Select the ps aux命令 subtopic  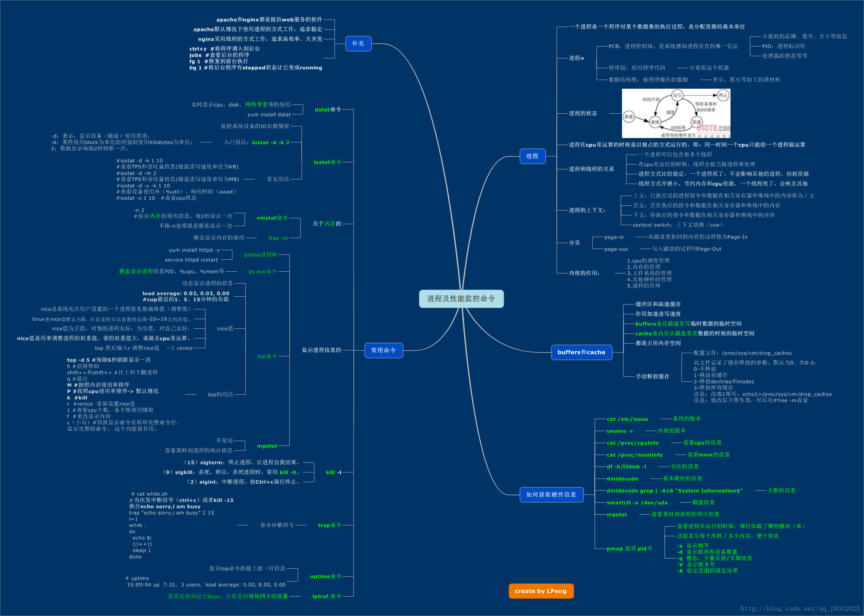click(x=263, y=272)
